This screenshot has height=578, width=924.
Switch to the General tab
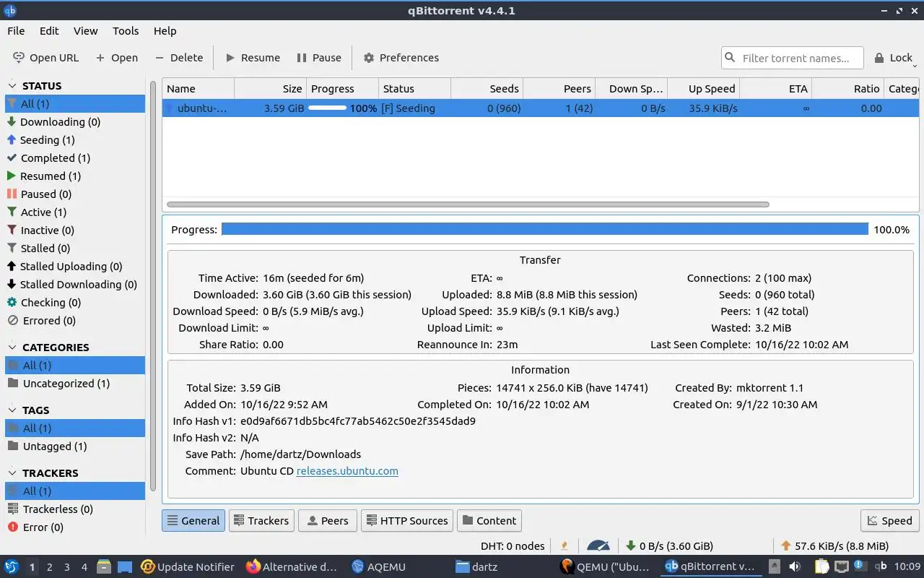click(193, 521)
